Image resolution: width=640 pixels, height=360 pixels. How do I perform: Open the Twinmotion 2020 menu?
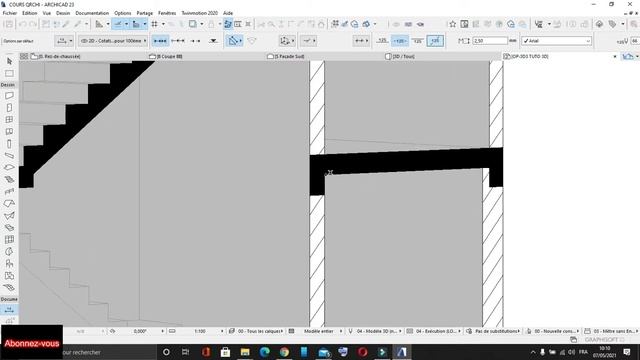coord(200,13)
